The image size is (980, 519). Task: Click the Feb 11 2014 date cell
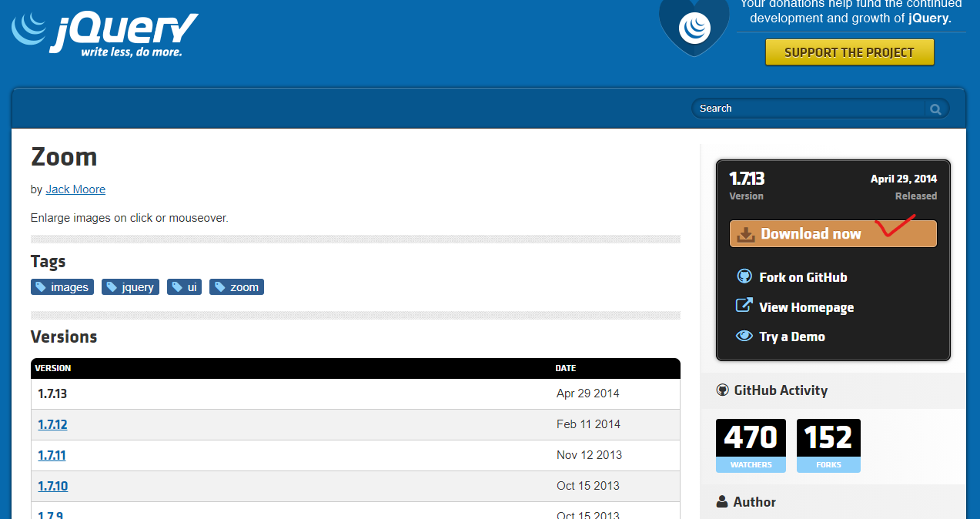(588, 424)
